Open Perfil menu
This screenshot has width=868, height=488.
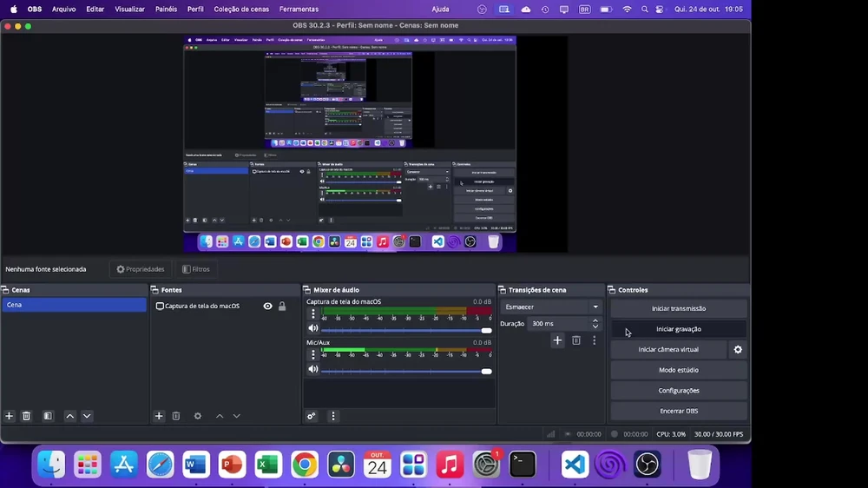pos(195,9)
